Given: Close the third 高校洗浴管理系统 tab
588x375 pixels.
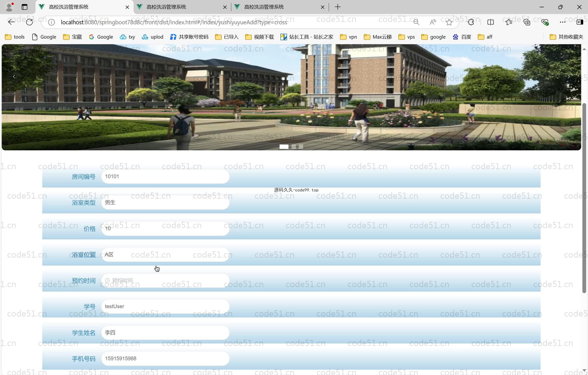Looking at the screenshot, I should tap(322, 7).
